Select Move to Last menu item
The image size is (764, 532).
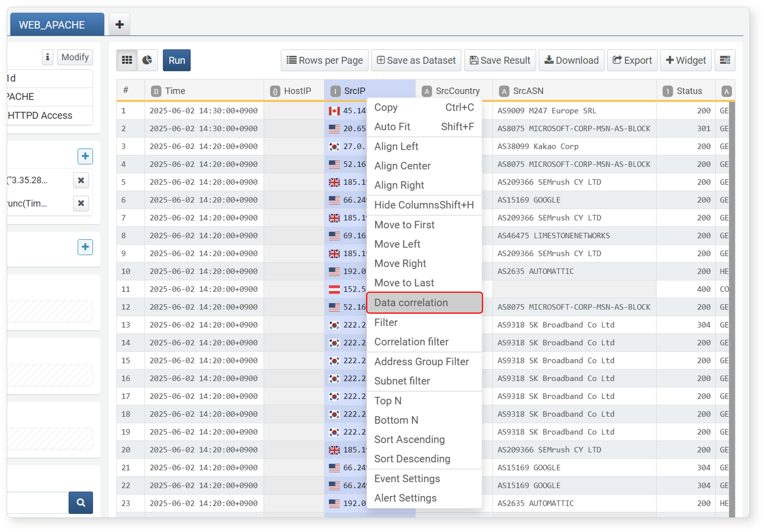pyautogui.click(x=424, y=283)
